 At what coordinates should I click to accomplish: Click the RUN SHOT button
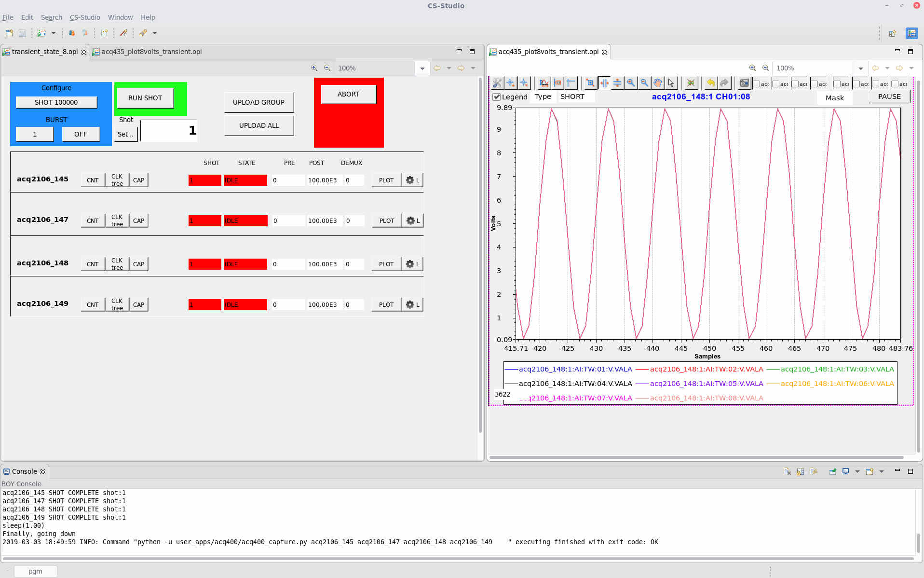145,98
